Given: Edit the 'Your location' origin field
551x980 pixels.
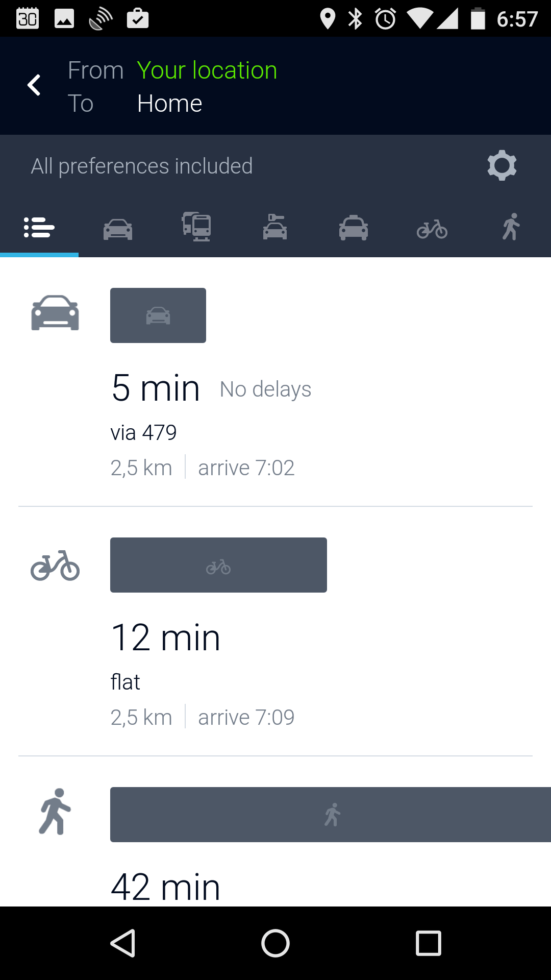Looking at the screenshot, I should tap(207, 70).
